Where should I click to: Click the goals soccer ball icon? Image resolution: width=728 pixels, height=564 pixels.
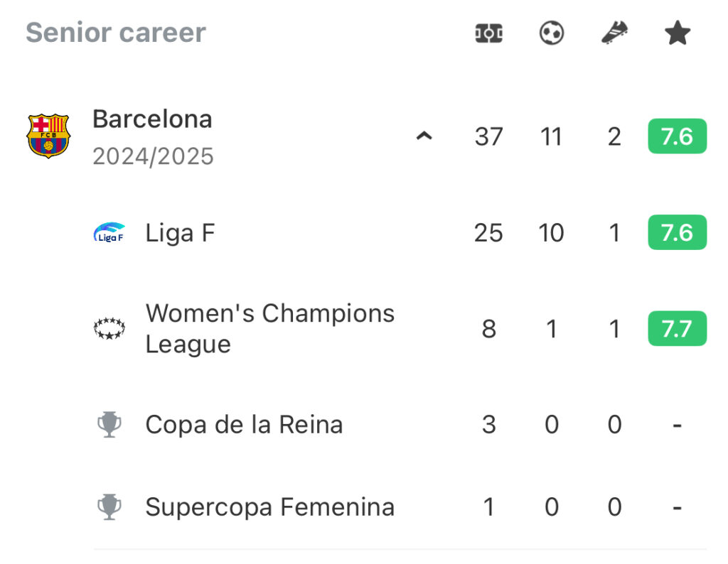(552, 33)
